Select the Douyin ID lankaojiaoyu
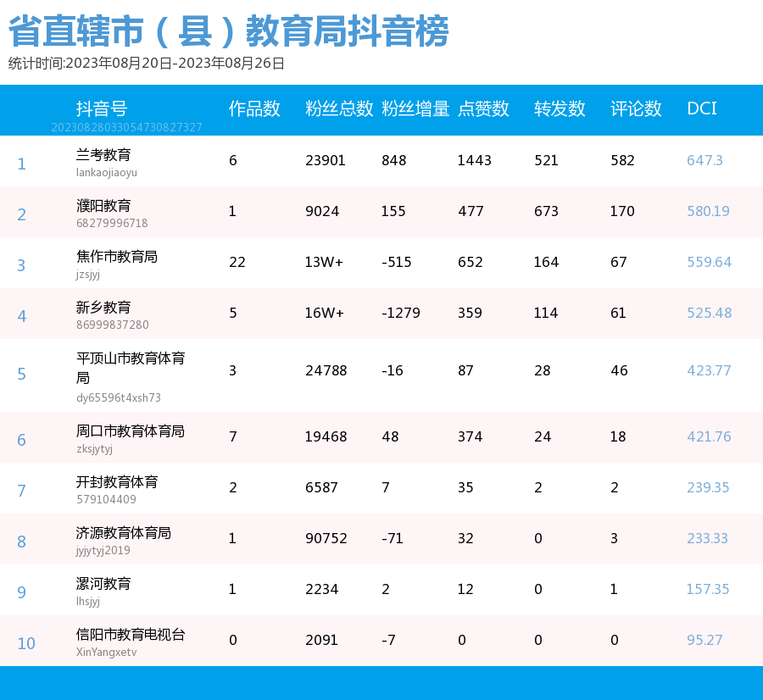The height and width of the screenshot is (700, 763). pyautogui.click(x=107, y=173)
